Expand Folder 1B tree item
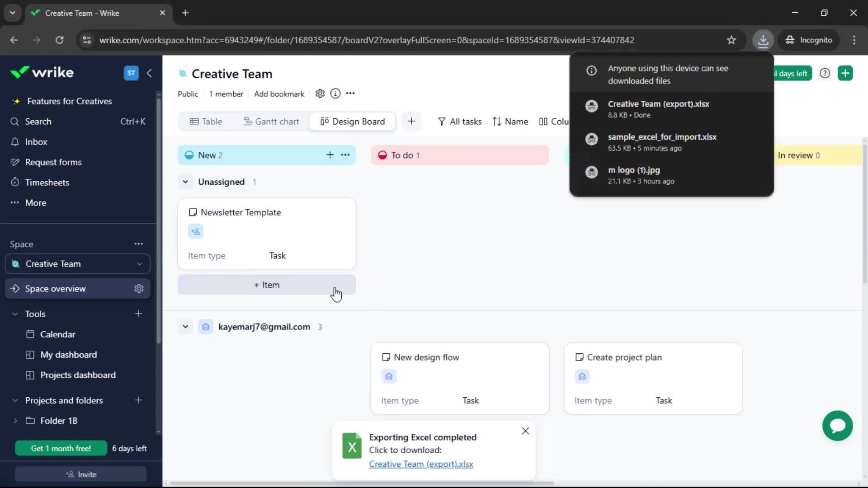This screenshot has width=868, height=488. pos(15,421)
